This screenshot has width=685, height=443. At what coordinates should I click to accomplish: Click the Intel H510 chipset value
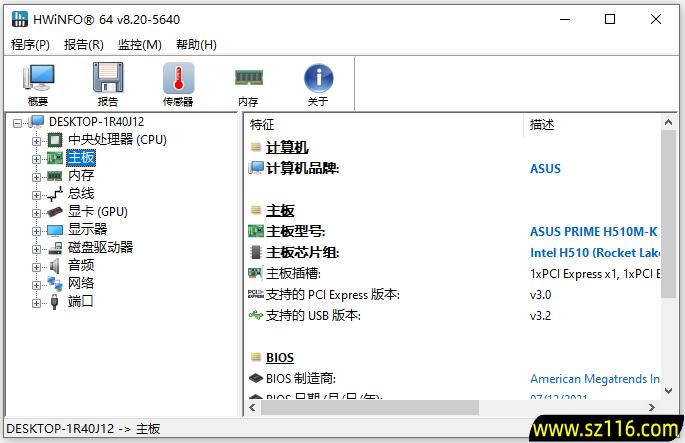click(595, 253)
